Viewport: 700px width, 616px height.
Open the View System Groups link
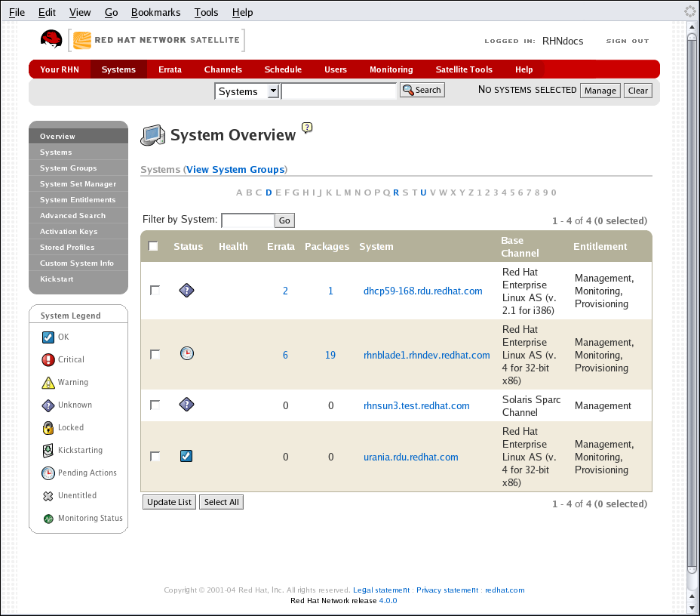[235, 170]
